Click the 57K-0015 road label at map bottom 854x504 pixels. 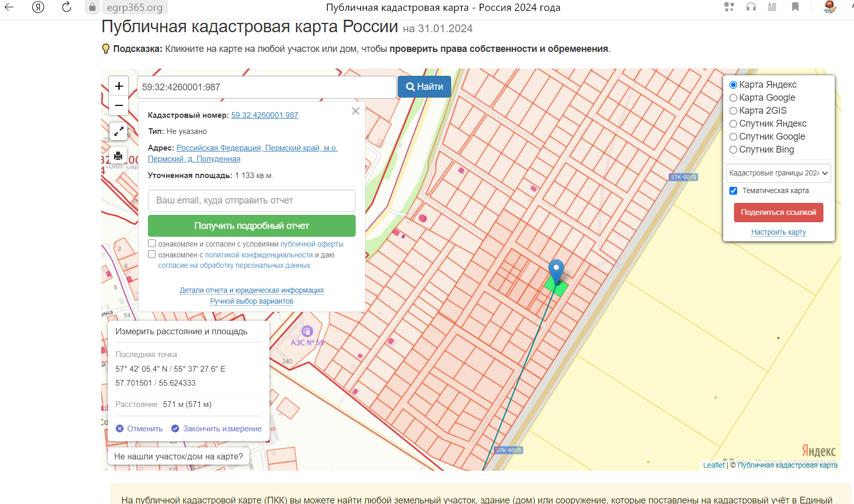point(508,450)
